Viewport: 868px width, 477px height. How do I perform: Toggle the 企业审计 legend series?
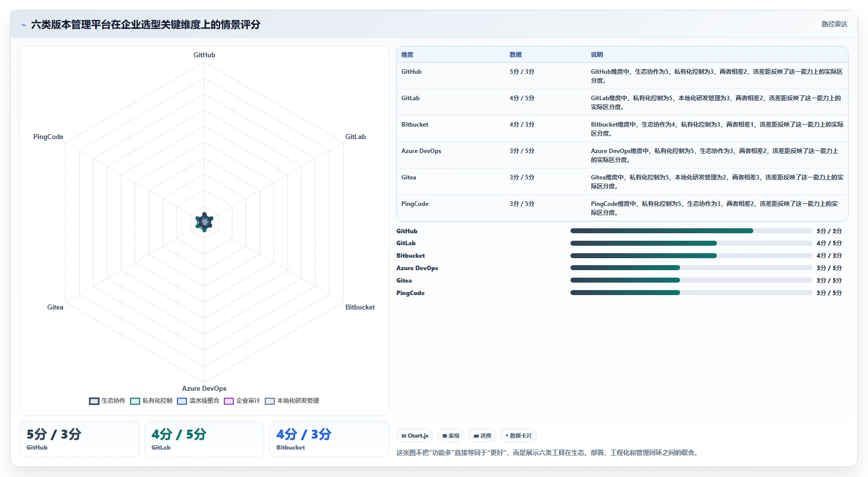[x=242, y=401]
